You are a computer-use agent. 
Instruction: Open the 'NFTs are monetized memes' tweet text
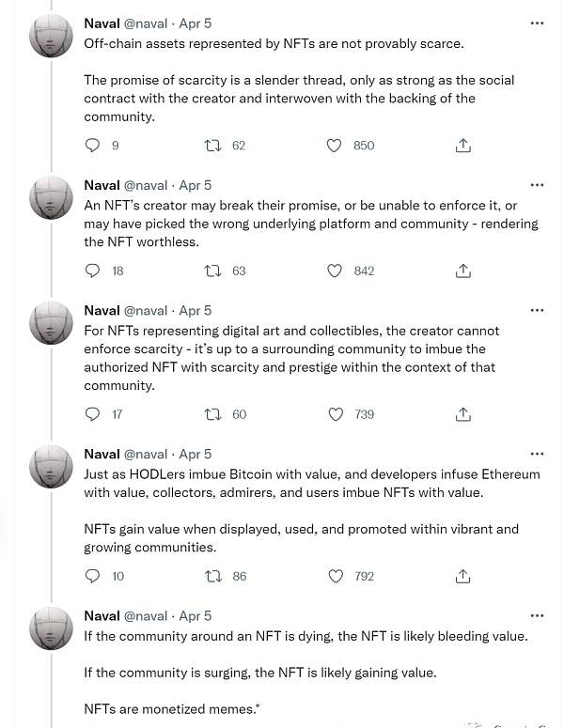[171, 709]
